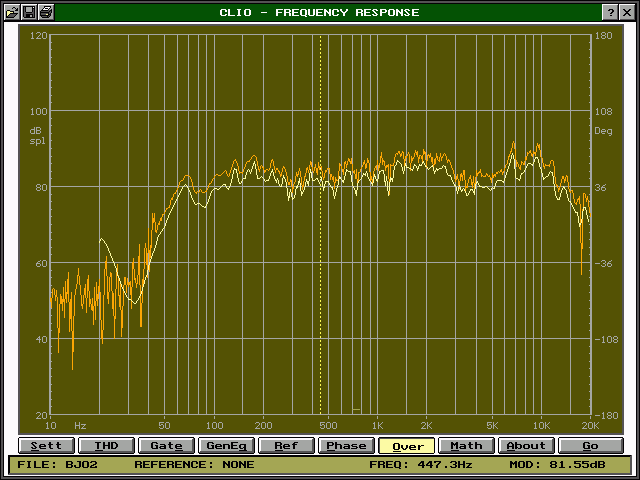Viewport: 640px width, 480px height.
Task: Open the Math functions button
Action: pos(466,446)
